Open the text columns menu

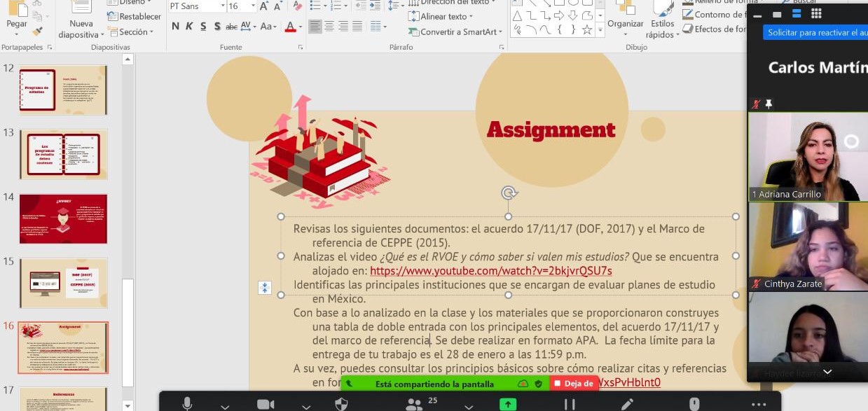tap(379, 27)
